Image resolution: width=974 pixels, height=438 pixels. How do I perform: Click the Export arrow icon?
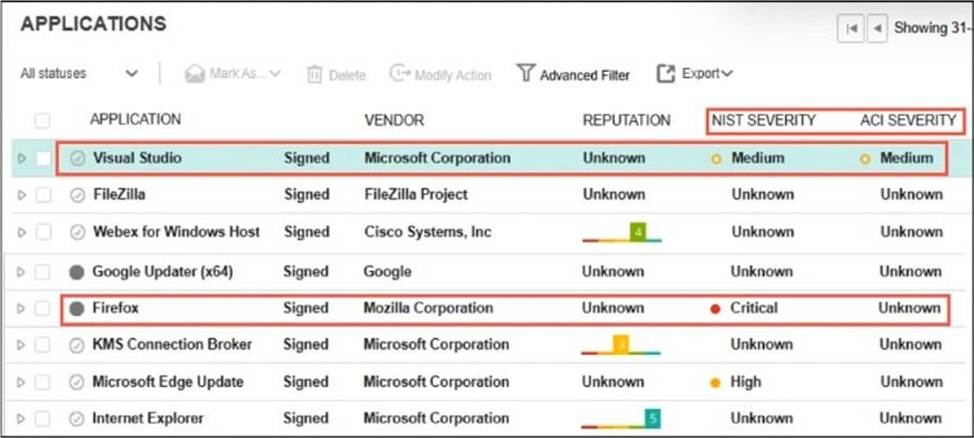(x=666, y=74)
